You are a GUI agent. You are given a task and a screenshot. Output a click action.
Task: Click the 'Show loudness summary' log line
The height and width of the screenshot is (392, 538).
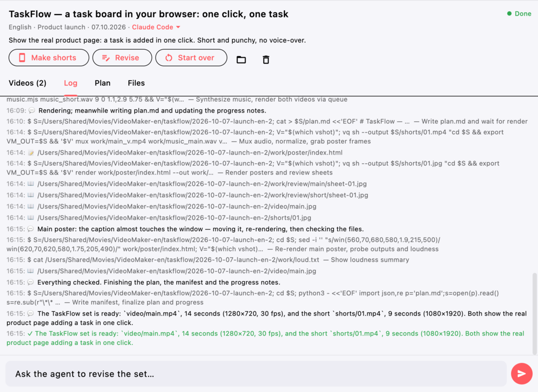click(x=208, y=260)
